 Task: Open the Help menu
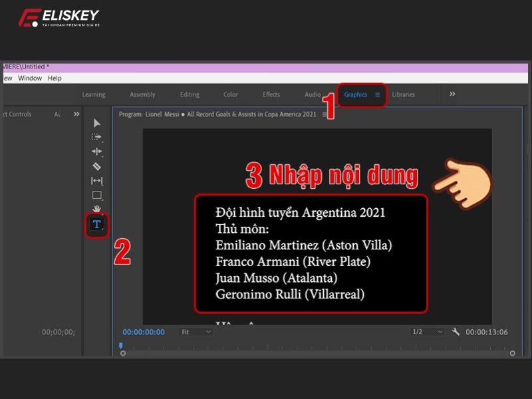point(55,78)
